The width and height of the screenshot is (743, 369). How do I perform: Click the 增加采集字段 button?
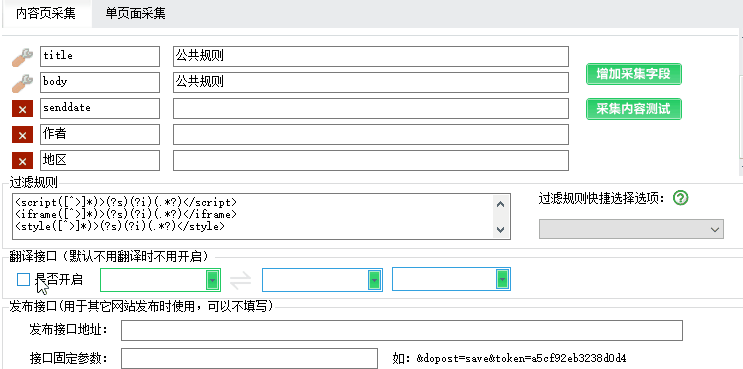pos(634,74)
